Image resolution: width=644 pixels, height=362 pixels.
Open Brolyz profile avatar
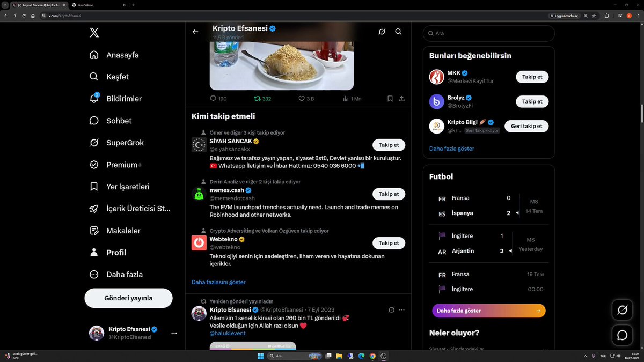(x=437, y=101)
